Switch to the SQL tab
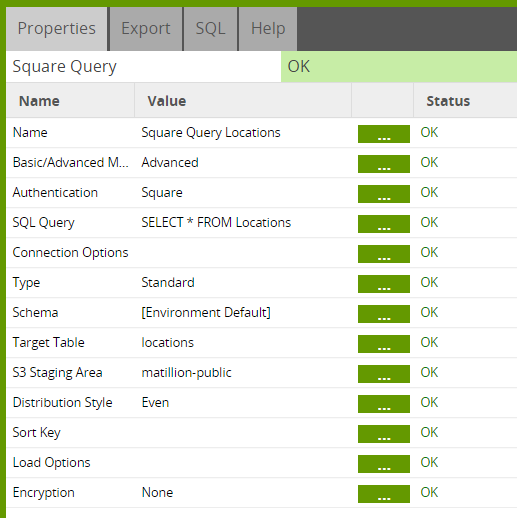Image resolution: width=517 pixels, height=518 pixels. point(210,29)
